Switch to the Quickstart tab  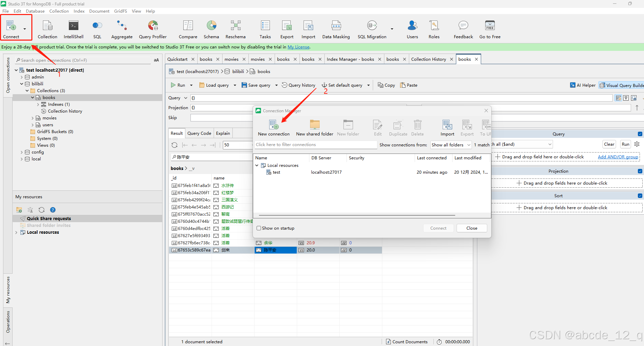[x=177, y=59]
